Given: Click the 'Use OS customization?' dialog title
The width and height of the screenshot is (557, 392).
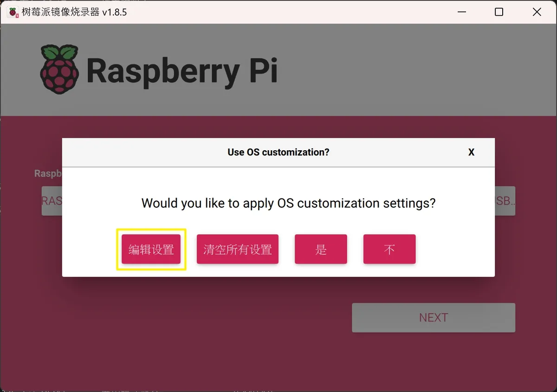Looking at the screenshot, I should tap(278, 152).
